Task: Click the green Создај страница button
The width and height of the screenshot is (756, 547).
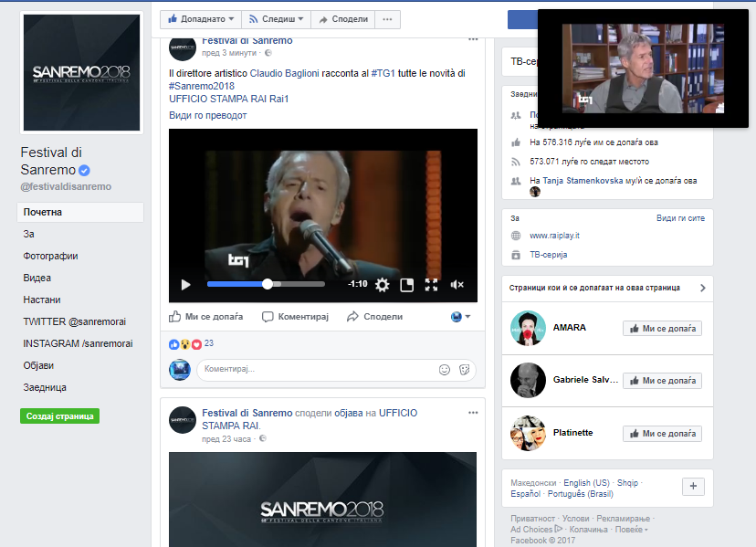Action: (59, 416)
